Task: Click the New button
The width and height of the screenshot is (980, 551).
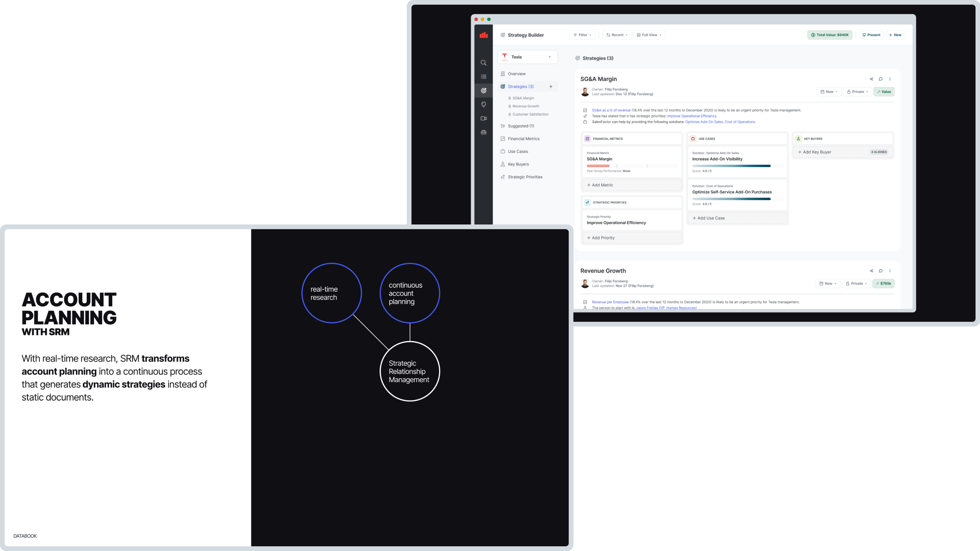Action: pos(895,35)
